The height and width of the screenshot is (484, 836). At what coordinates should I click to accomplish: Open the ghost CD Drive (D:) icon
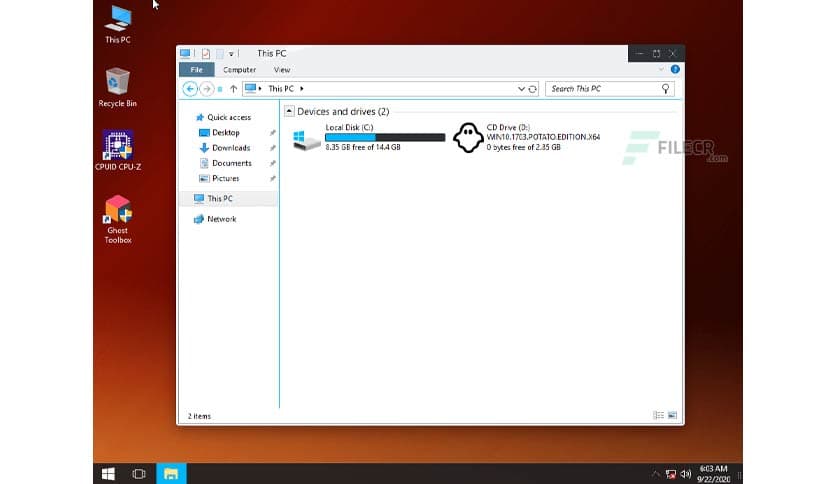467,138
